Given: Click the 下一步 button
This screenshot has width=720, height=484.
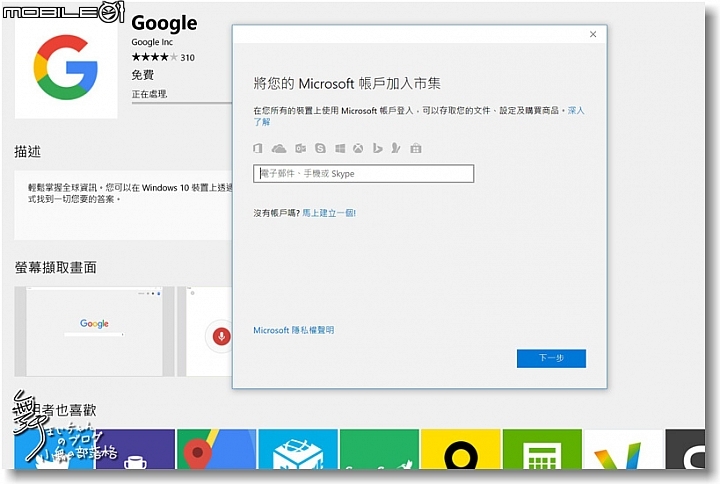Looking at the screenshot, I should (x=551, y=358).
